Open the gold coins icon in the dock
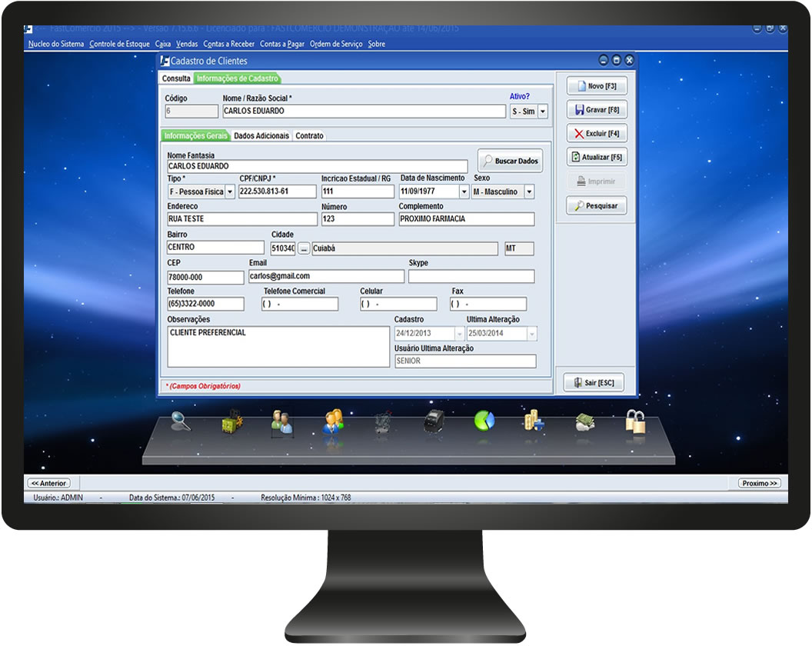Screen dimensions: 812x646 534,421
